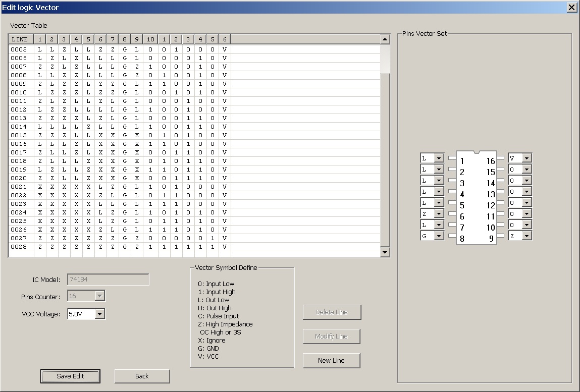Open the pin 16 vector dropdown

(526, 158)
